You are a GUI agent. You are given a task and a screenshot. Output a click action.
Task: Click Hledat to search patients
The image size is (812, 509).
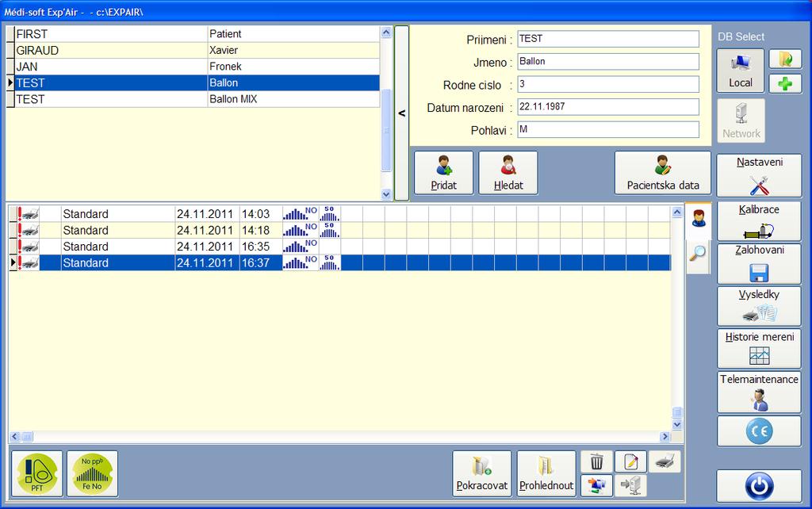tap(508, 173)
